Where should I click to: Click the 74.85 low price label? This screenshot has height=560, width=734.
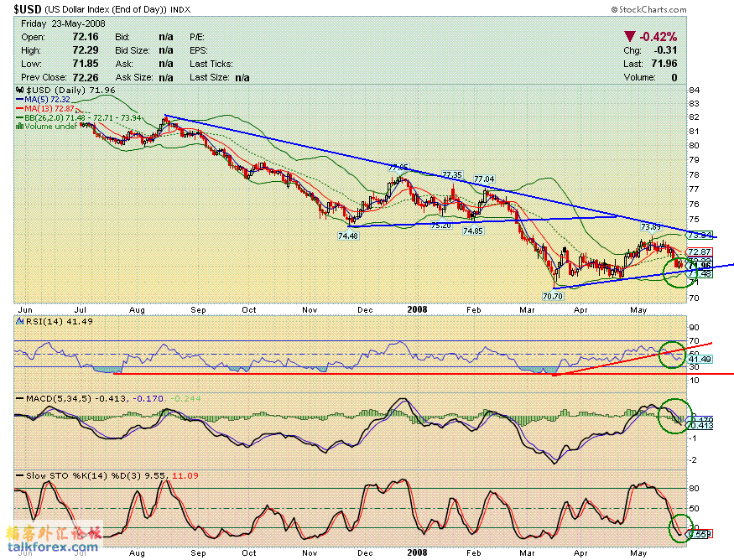click(x=473, y=231)
